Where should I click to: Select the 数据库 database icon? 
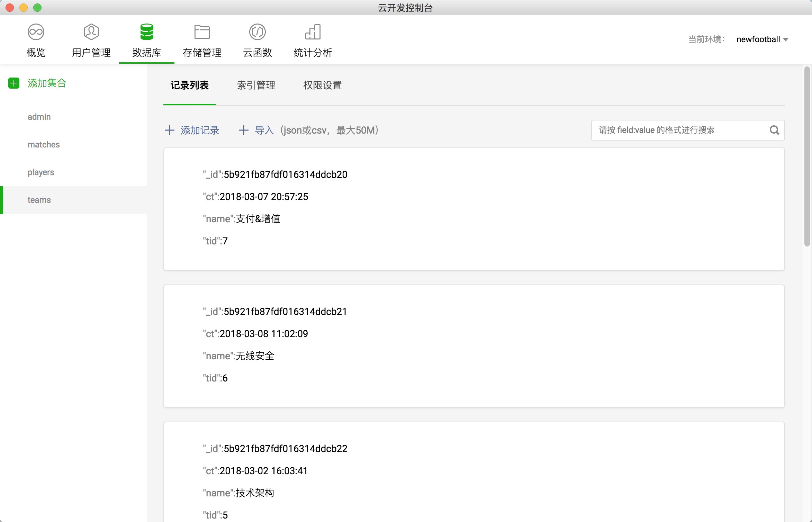(146, 32)
